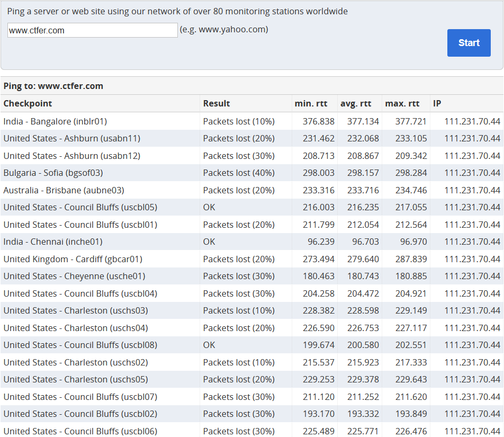Screen dimensions: 504x437
Task: Click the Result column header
Action: pos(217,103)
